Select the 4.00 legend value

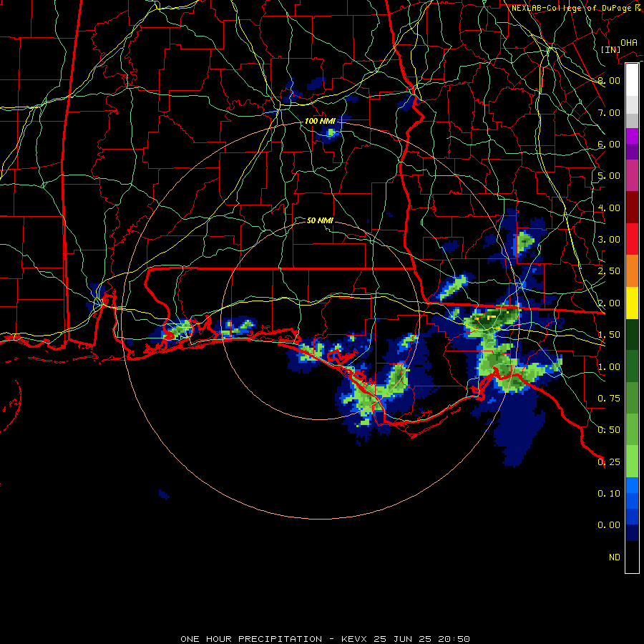[609, 208]
